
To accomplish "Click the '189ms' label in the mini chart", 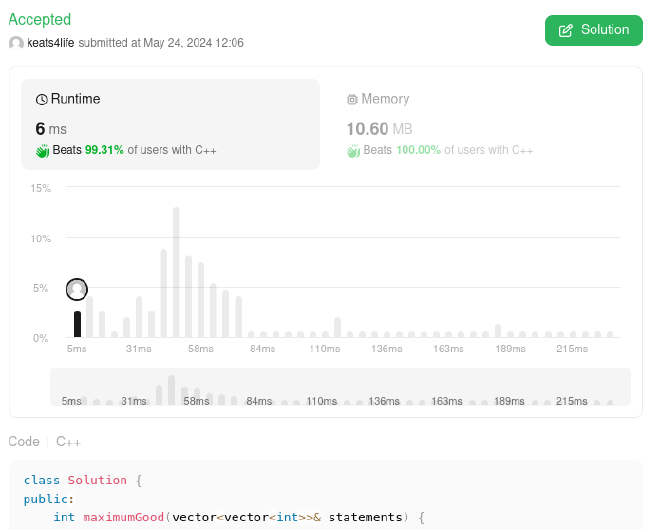I will pyautogui.click(x=509, y=401).
